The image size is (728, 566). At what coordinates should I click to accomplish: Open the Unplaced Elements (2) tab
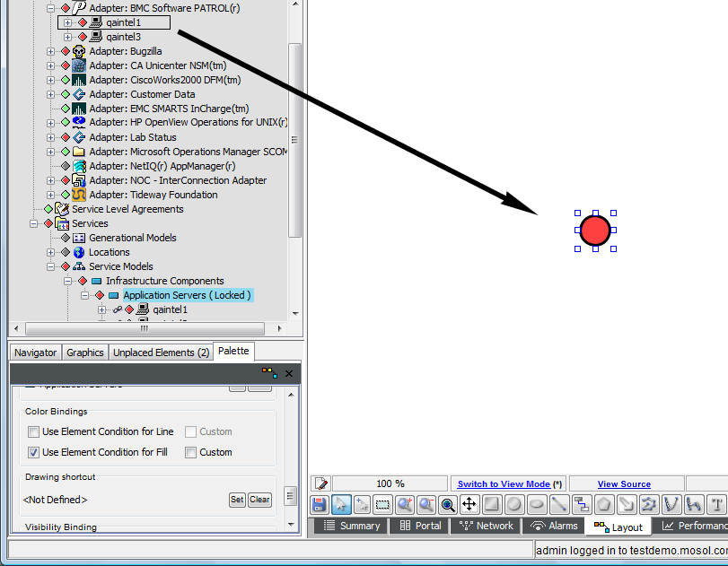click(161, 353)
